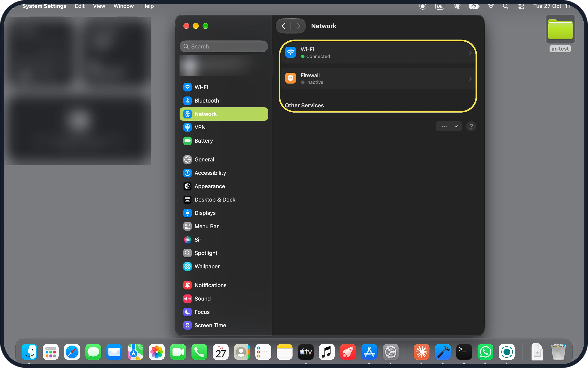Open the Firewall Inactive row
Viewport: 588px width, 368px height.
pyautogui.click(x=378, y=79)
